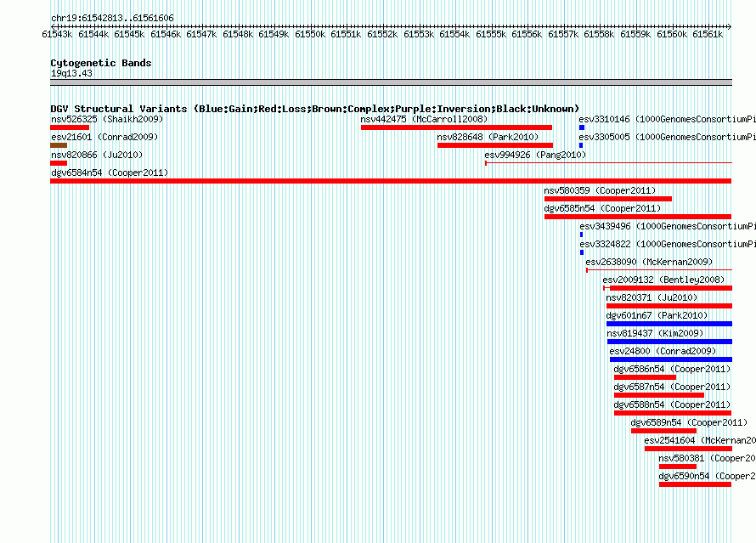Click the blue bar of esv24800
This screenshot has height=543, width=756.
pos(671,359)
